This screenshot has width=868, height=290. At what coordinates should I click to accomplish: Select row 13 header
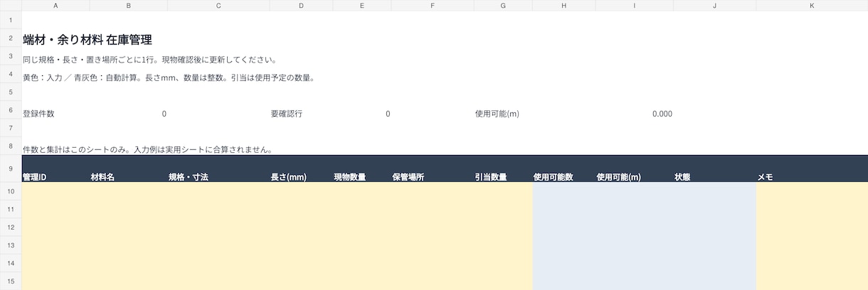[11, 245]
